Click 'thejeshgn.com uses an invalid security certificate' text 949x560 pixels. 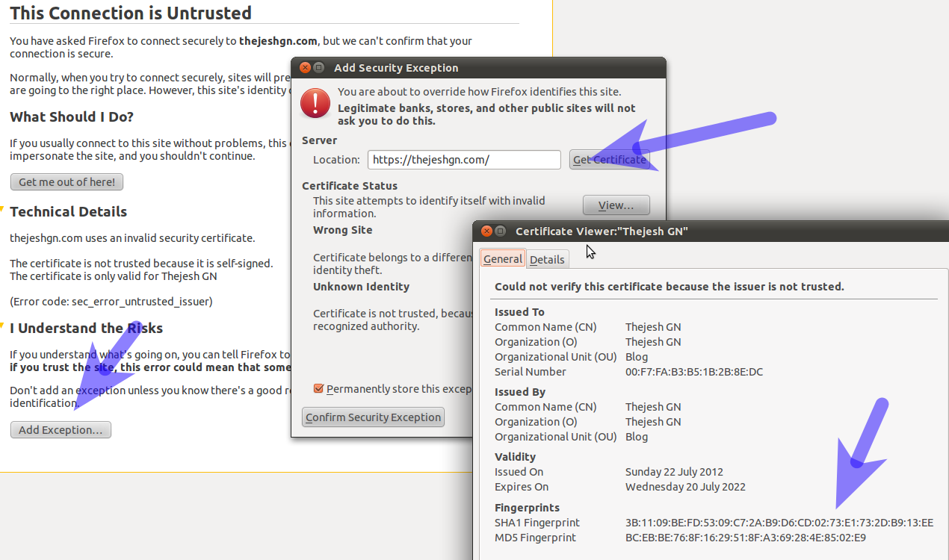(x=132, y=238)
